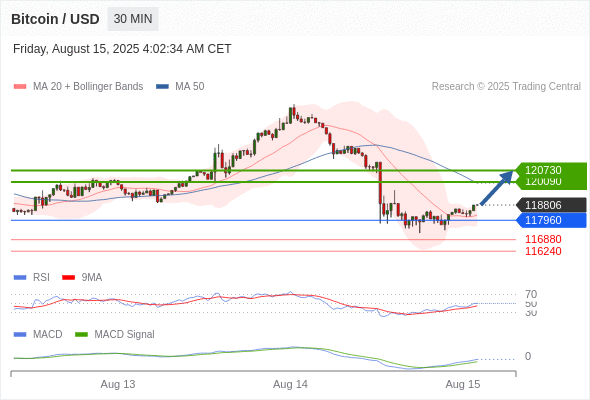Click the green 120730 resistance price tag
590x400 pixels.
(x=551, y=170)
